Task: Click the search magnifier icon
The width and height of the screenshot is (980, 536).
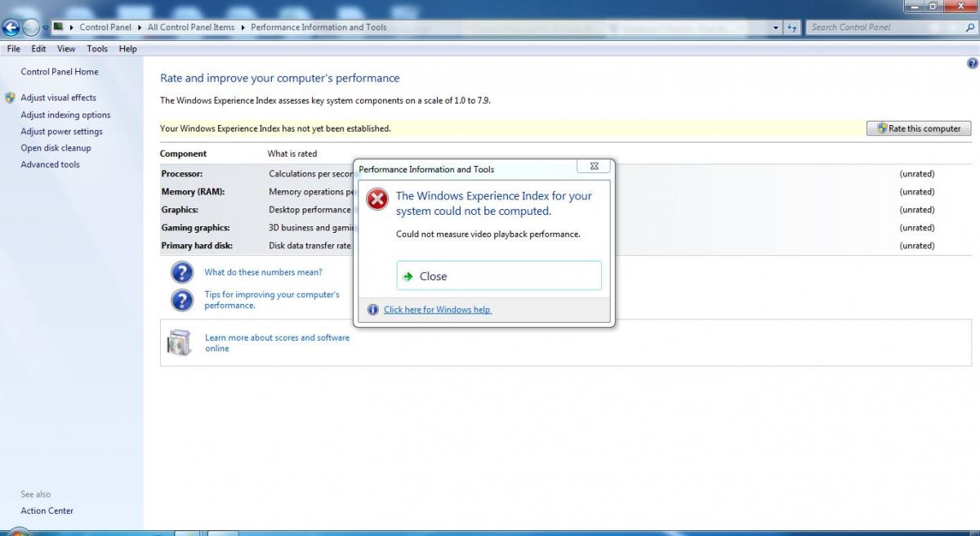Action: click(969, 27)
